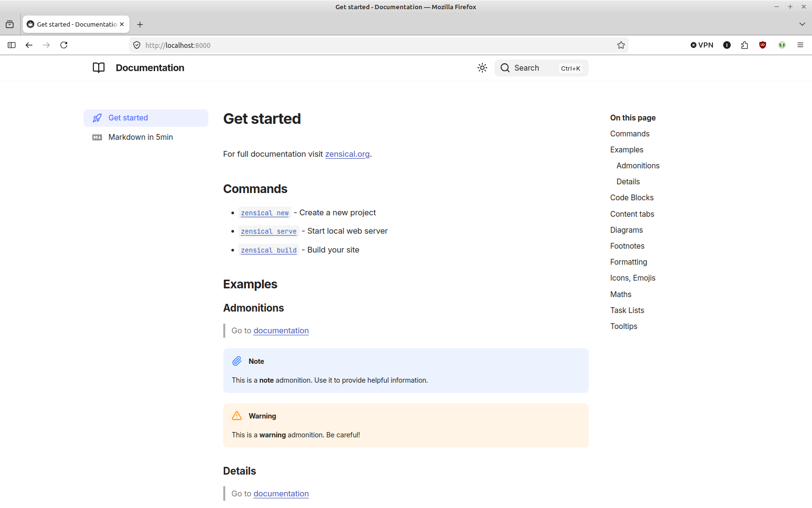Select the Markdown in 5min nav item
The height and width of the screenshot is (508, 812).
(140, 137)
